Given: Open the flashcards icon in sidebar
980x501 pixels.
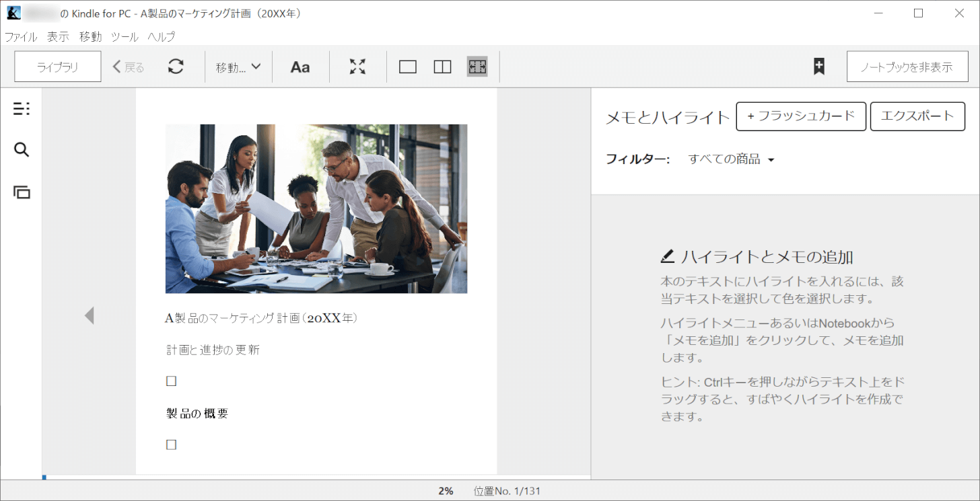Looking at the screenshot, I should point(22,192).
